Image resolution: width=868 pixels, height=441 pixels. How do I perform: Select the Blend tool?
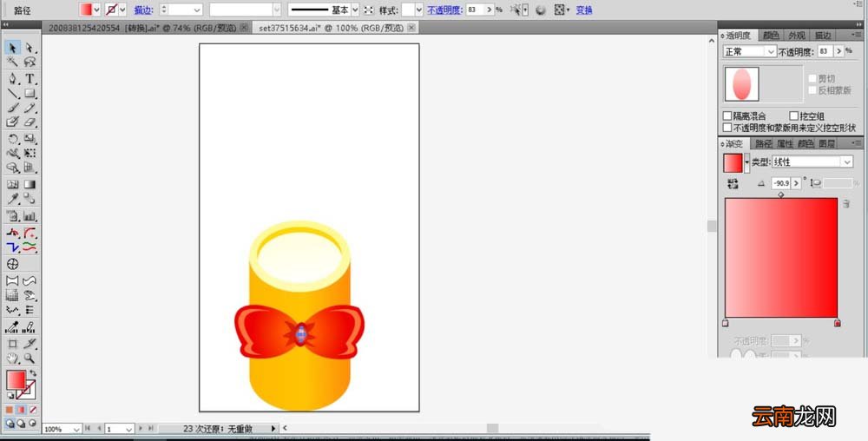point(30,199)
